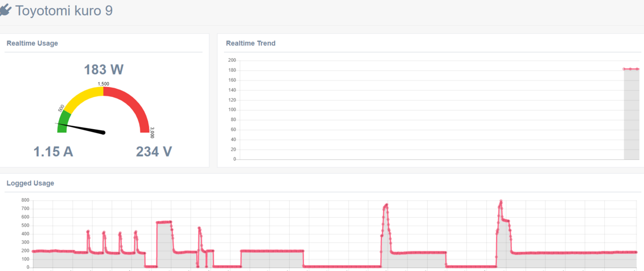The height and width of the screenshot is (271, 644).
Task: Click the Logged Usage panel heading
Action: [30, 183]
